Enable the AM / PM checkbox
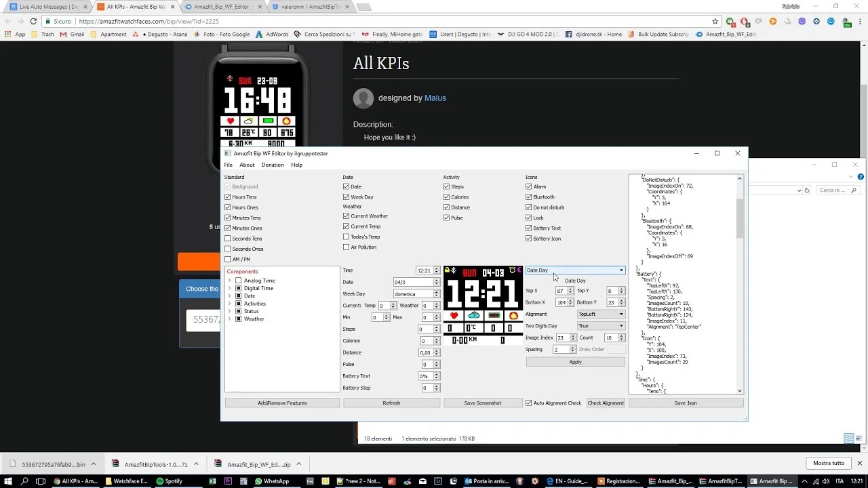The height and width of the screenshot is (488, 868). (x=228, y=259)
